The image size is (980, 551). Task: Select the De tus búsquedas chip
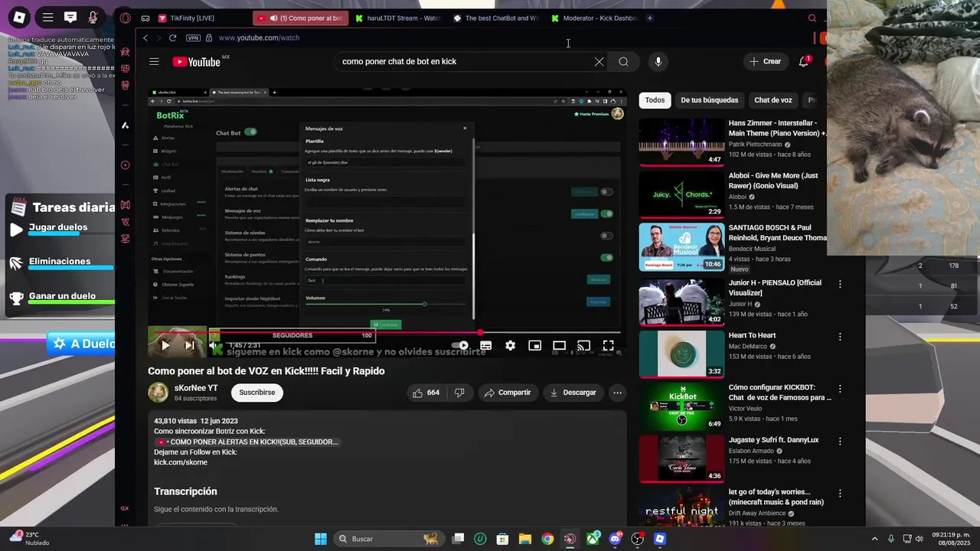tap(710, 100)
